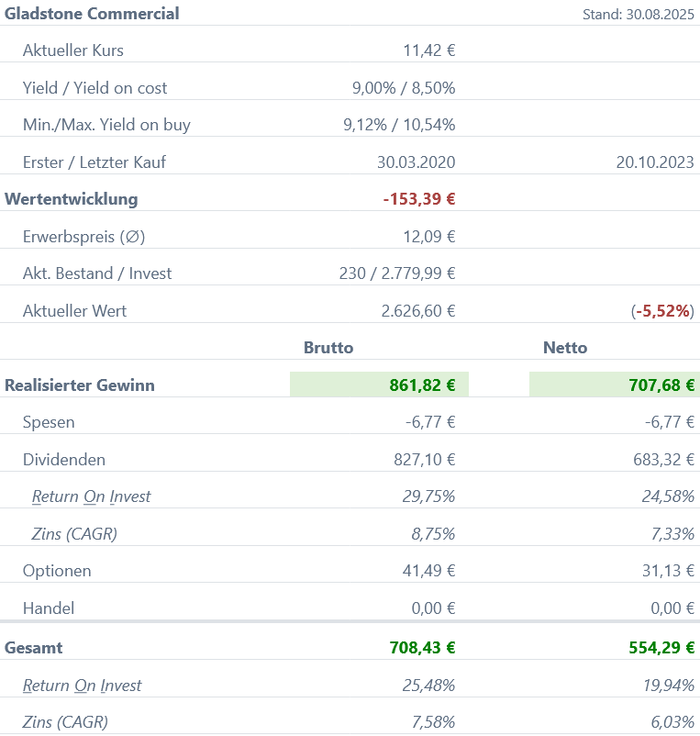Viewport: 700px width, 736px height.
Task: Click the value 9,12% / 10,54%
Action: coord(399,125)
